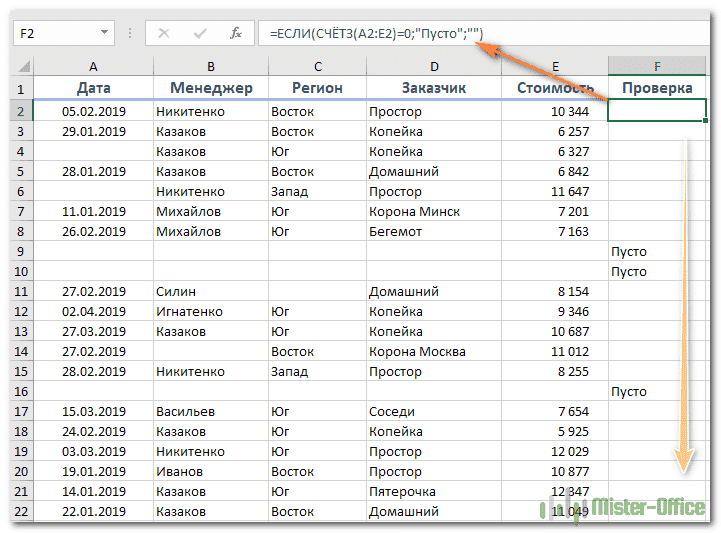Click the Enter checkmark icon in formula bar

tap(199, 33)
